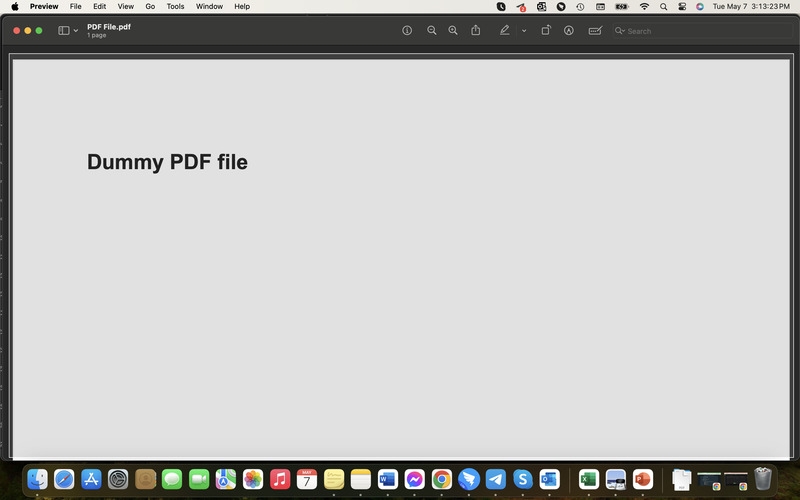Viewport: 800px width, 500px height.
Task: Open the Window menu
Action: (209, 7)
